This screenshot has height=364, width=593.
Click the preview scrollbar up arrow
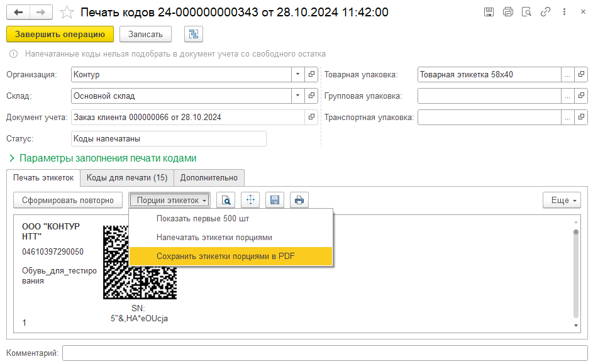pyautogui.click(x=576, y=222)
